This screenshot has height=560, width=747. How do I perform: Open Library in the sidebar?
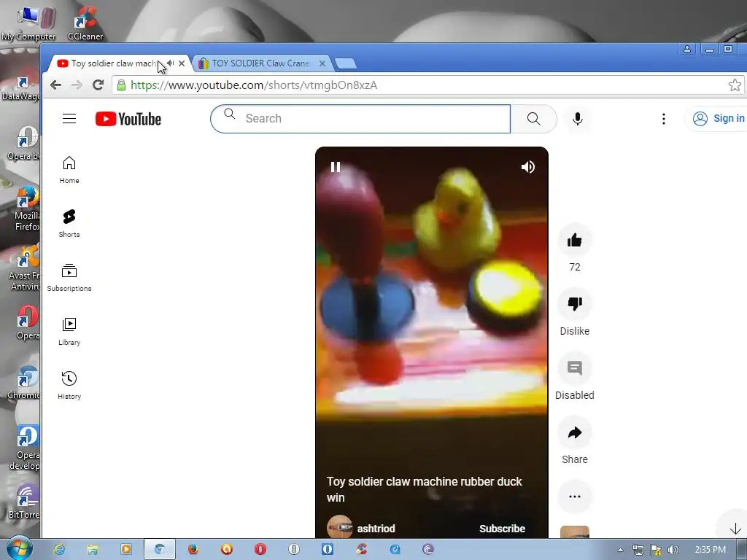[x=69, y=332]
